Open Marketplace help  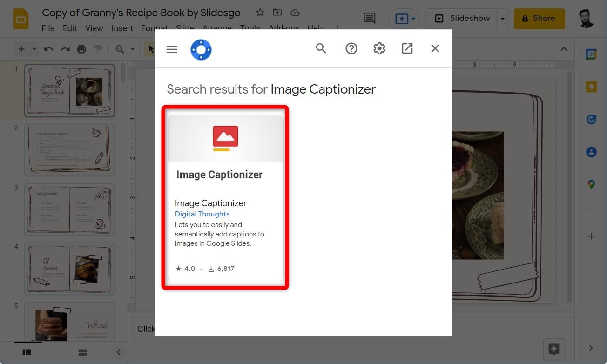tap(351, 48)
